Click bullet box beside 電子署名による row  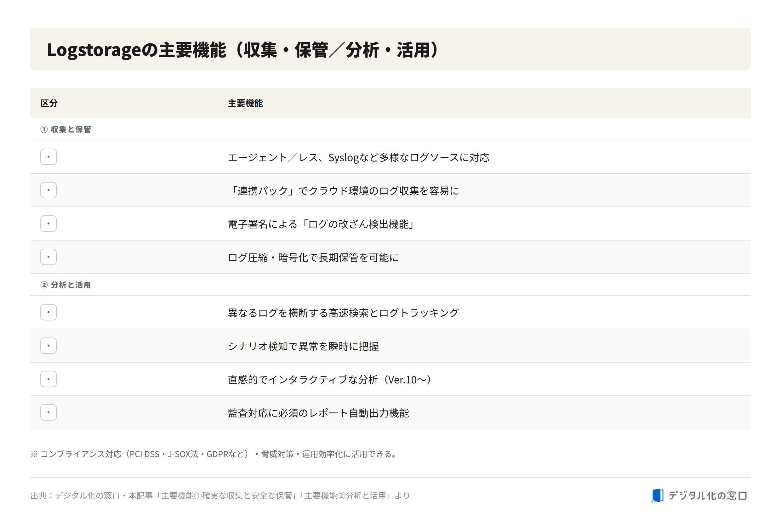coord(48,224)
